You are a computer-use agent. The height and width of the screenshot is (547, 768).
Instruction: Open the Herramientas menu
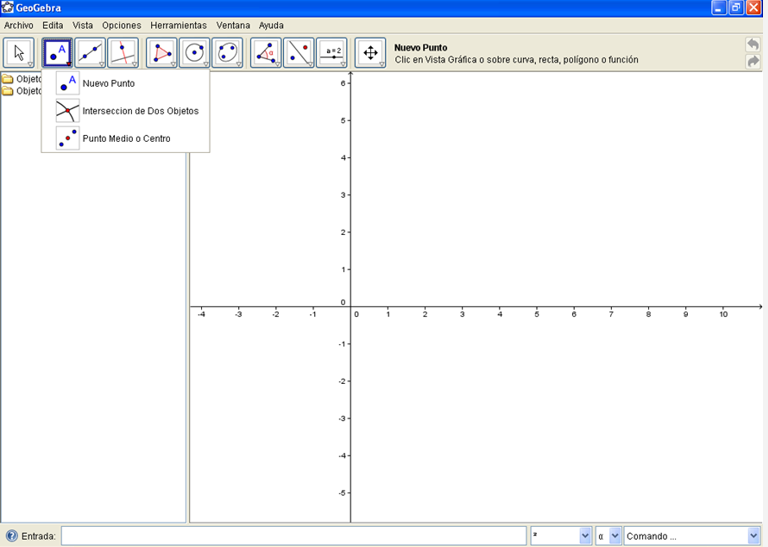tap(178, 25)
